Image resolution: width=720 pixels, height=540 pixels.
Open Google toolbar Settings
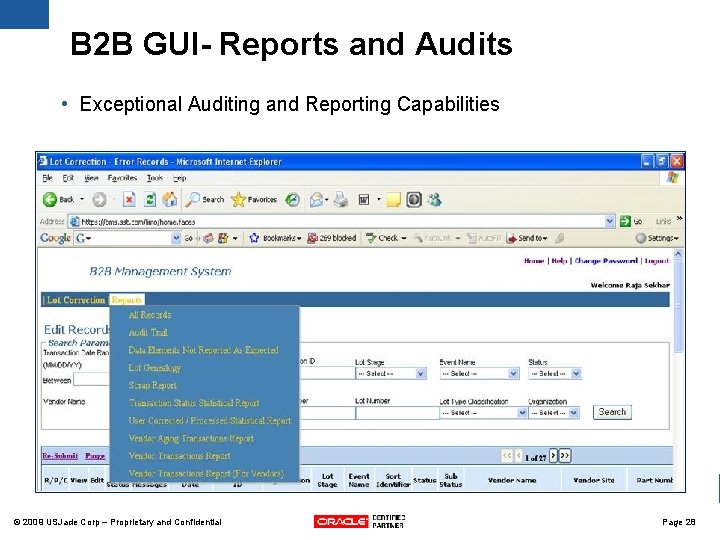tap(657, 238)
